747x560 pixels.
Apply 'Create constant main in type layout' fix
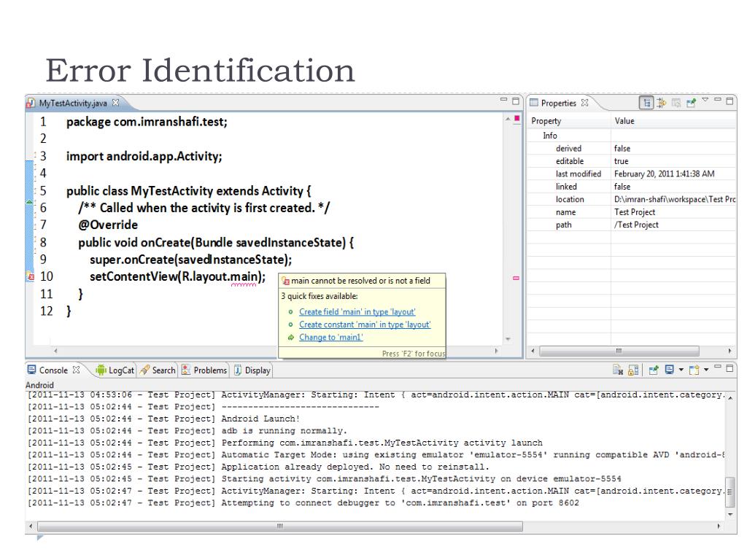(x=365, y=324)
